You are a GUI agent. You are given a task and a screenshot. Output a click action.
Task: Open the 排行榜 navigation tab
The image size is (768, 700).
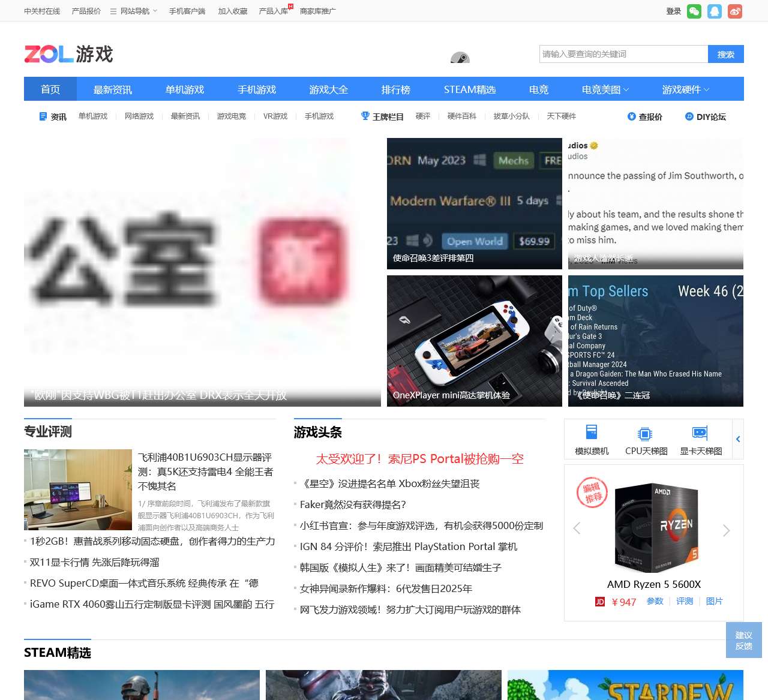pos(395,89)
